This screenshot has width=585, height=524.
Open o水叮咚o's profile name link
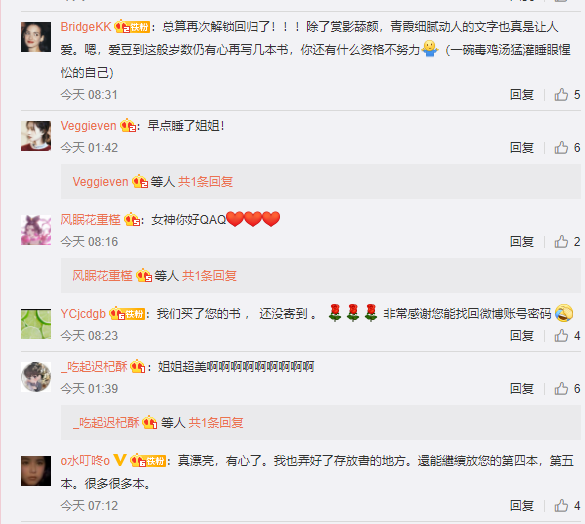click(85, 461)
